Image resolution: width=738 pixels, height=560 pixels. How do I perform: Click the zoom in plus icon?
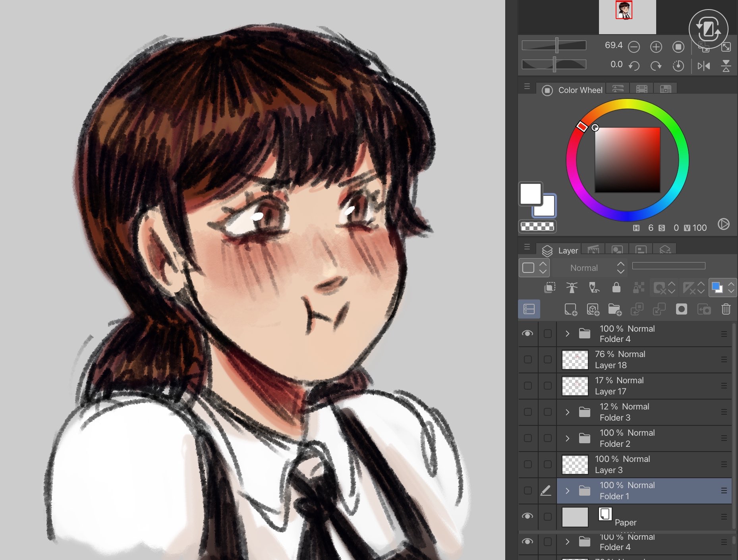click(656, 47)
